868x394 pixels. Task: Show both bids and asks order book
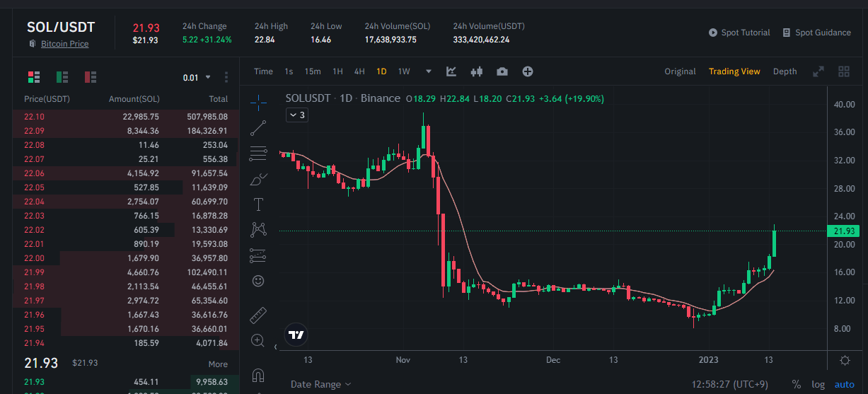point(33,77)
